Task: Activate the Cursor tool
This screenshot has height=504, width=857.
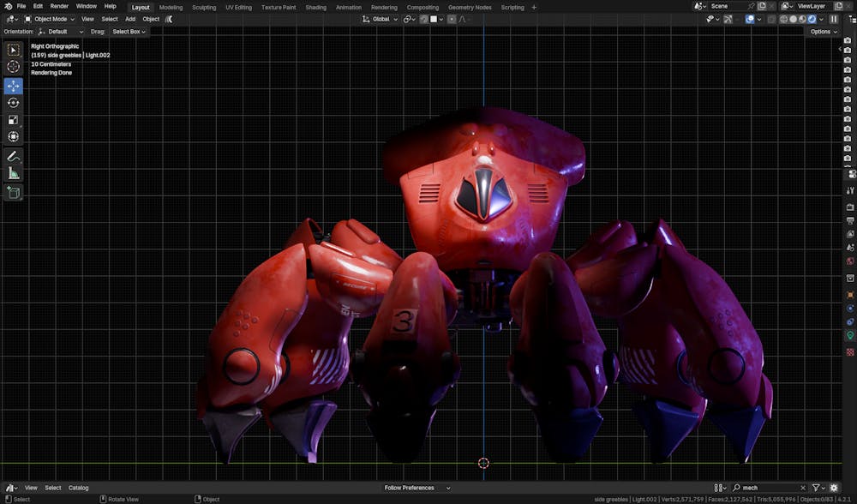Action: point(13,67)
